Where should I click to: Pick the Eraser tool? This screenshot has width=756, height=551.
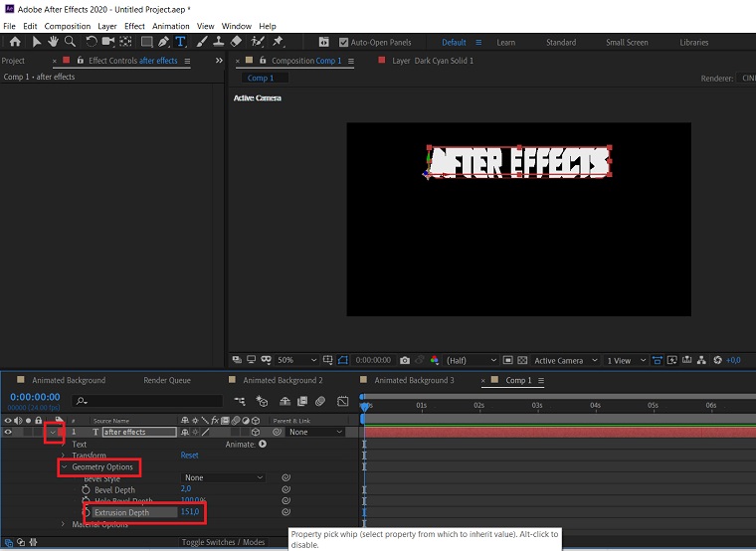pyautogui.click(x=236, y=42)
